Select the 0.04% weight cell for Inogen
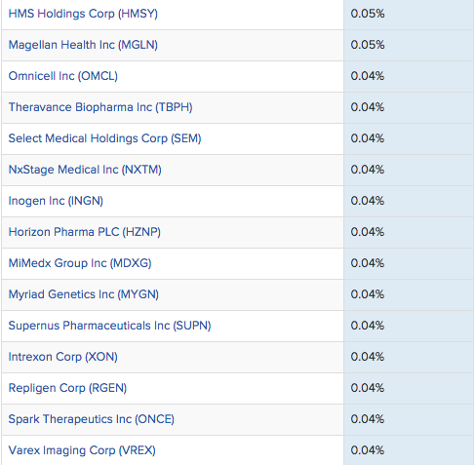 point(409,201)
